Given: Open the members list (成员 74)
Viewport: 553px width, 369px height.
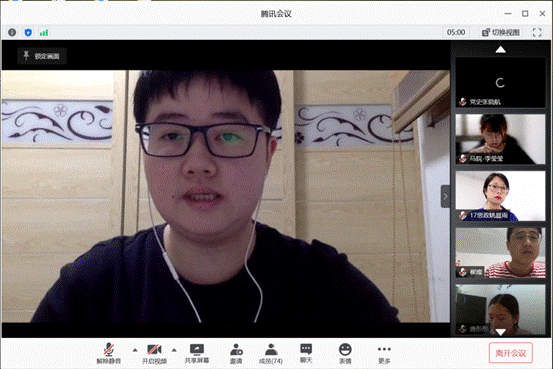Looking at the screenshot, I should [271, 353].
